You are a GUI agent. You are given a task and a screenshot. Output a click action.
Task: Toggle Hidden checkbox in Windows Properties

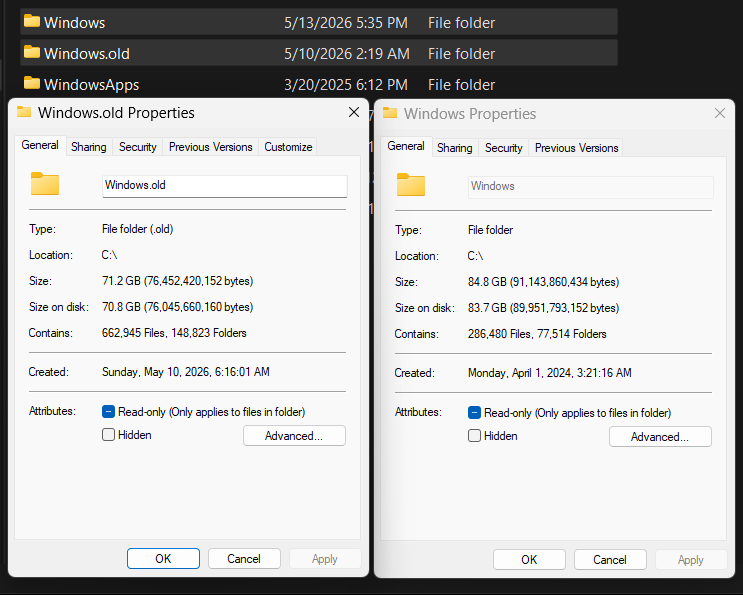(474, 435)
